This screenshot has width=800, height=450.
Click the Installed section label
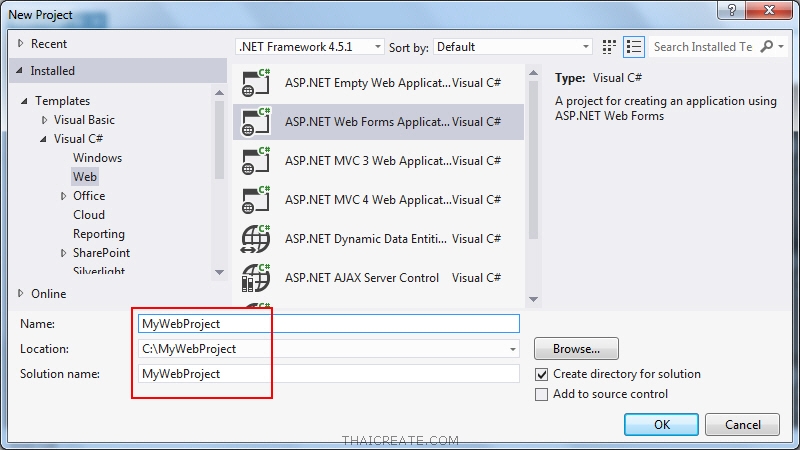click(53, 71)
